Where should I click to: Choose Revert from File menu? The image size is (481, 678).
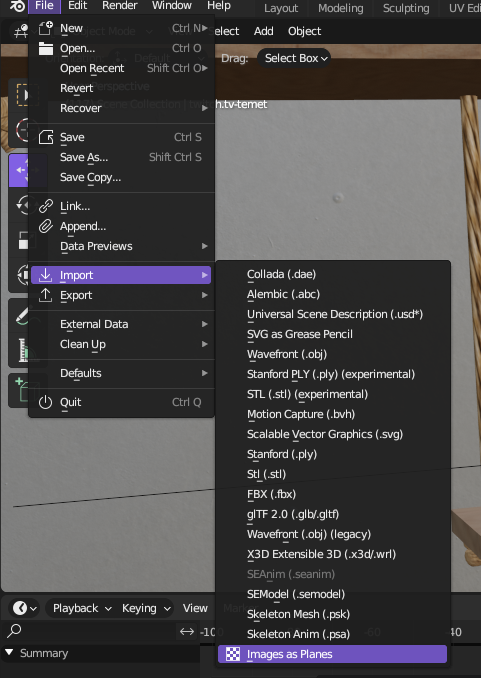pos(122,88)
